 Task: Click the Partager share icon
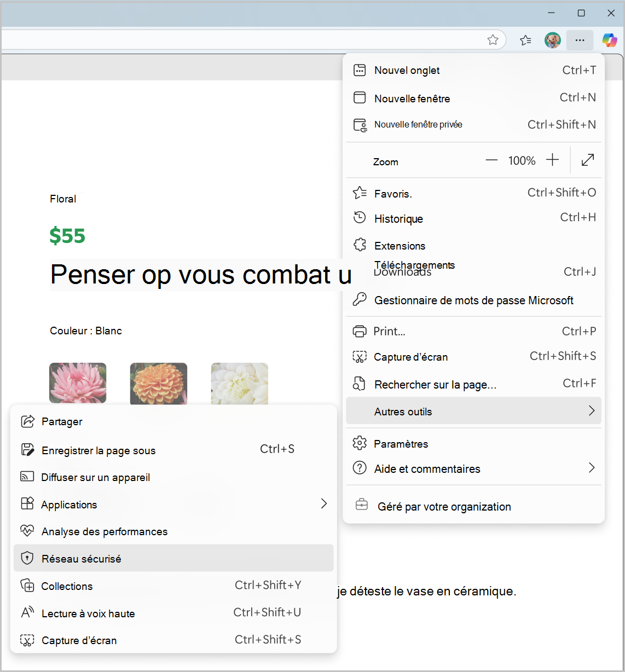tap(27, 421)
